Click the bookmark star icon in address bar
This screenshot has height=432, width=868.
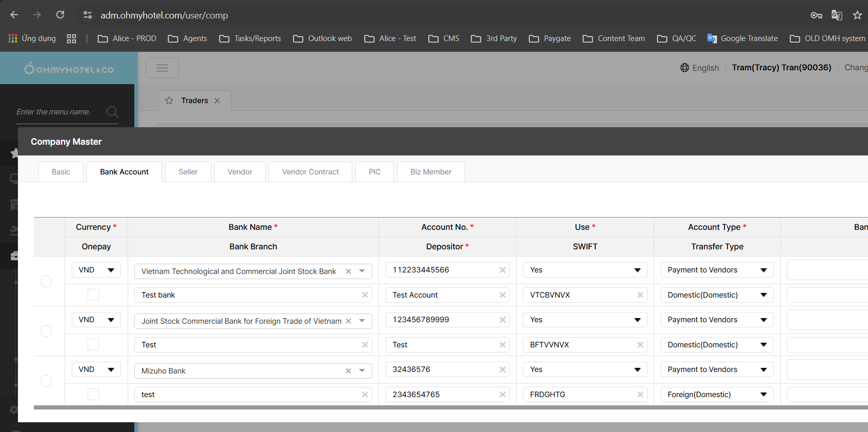(x=857, y=15)
